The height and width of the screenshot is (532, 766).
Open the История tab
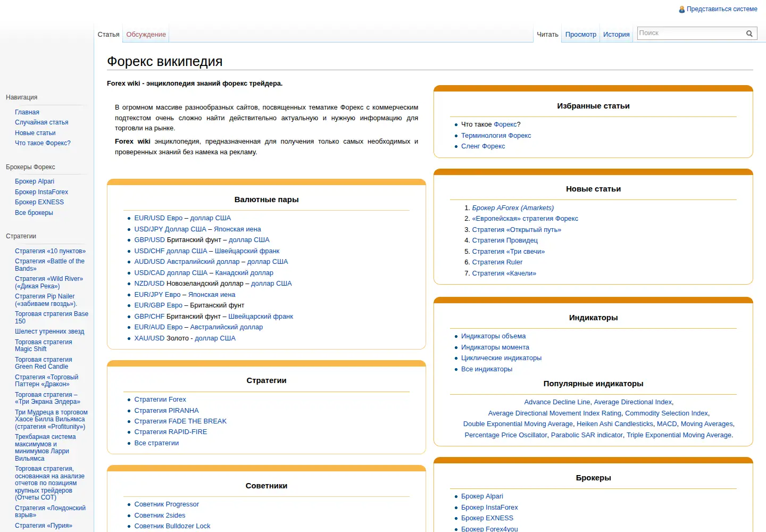pos(617,35)
